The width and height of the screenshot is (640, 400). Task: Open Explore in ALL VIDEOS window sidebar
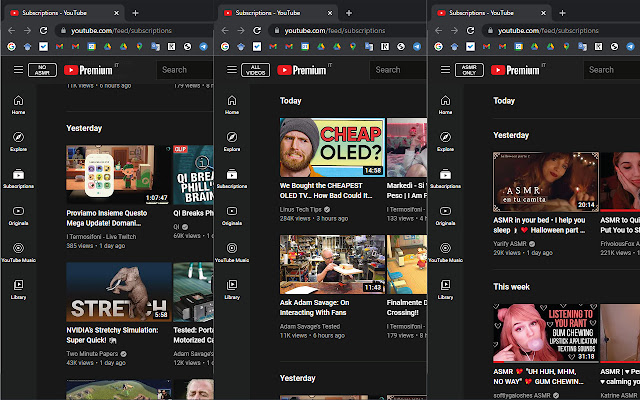pos(232,141)
